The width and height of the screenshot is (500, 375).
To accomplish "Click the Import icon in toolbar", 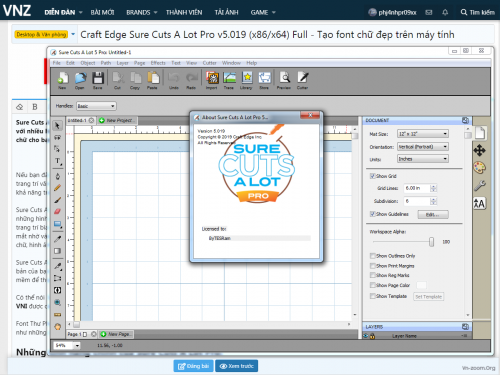I will point(212,78).
